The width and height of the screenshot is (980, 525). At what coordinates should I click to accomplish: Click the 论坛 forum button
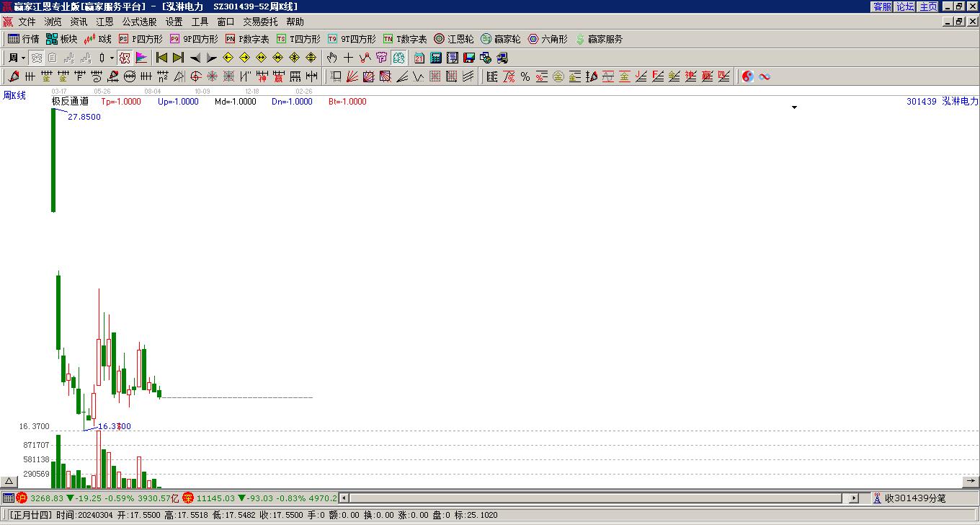pyautogui.click(x=905, y=6)
